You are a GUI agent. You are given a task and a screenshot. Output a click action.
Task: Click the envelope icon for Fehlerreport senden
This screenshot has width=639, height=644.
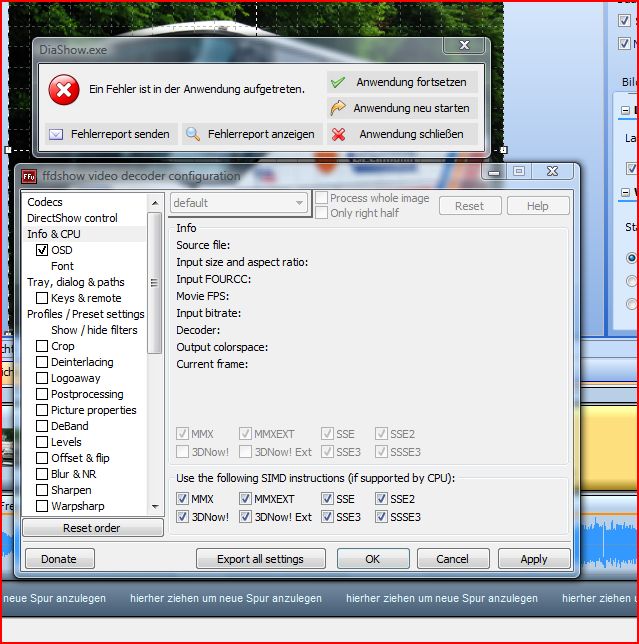pyautogui.click(x=56, y=134)
